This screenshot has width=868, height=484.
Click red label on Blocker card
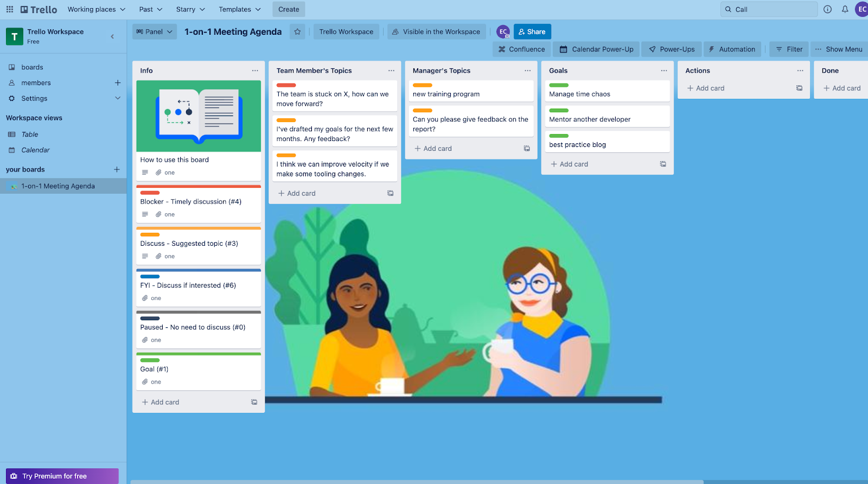(150, 193)
